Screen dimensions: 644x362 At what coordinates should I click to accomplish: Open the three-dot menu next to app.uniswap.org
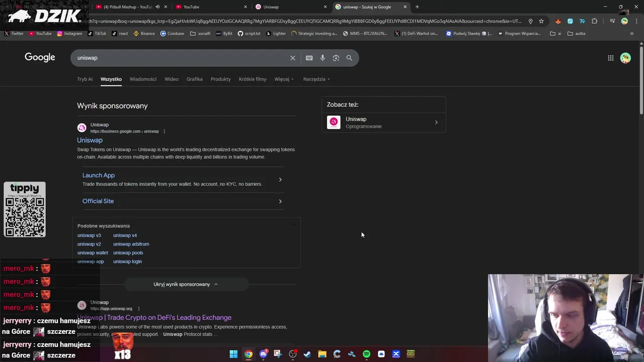pos(138,309)
